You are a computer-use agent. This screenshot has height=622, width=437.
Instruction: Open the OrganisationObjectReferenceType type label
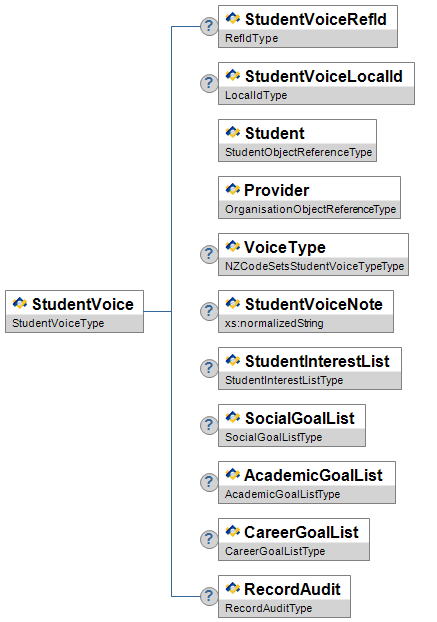tap(310, 209)
